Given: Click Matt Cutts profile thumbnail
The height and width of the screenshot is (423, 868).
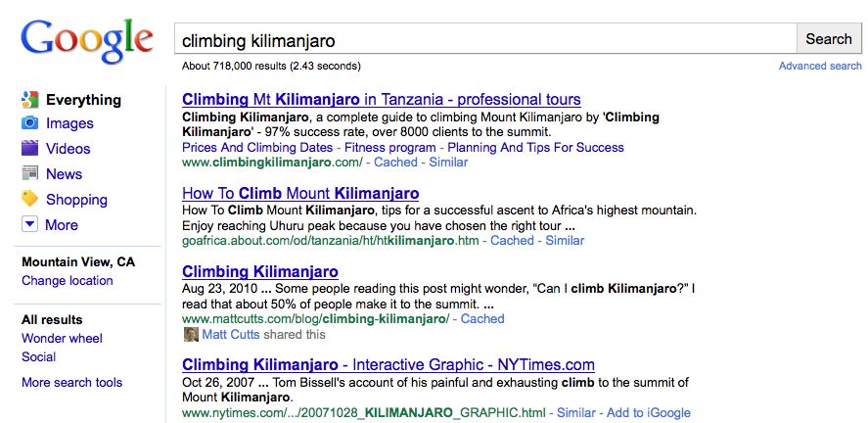Looking at the screenshot, I should [x=191, y=334].
